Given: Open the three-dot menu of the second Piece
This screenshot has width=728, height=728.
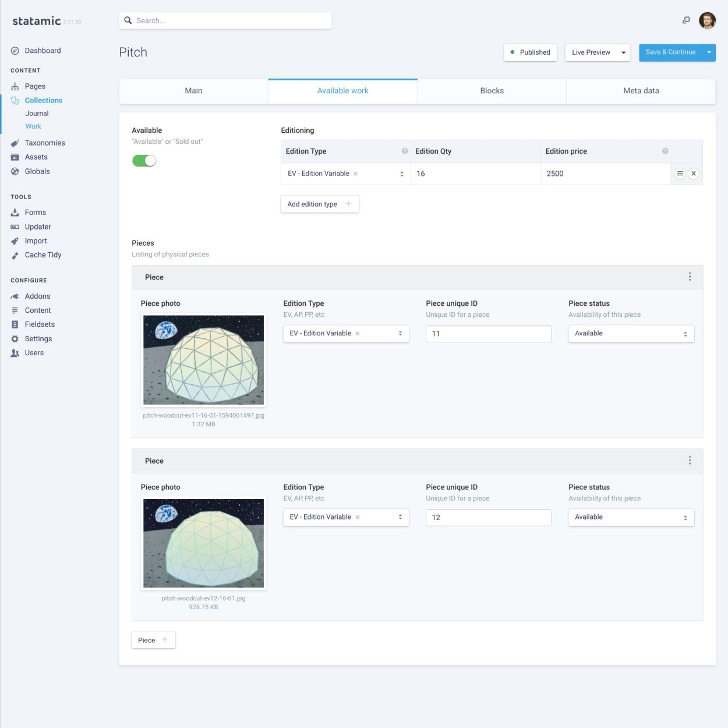Looking at the screenshot, I should click(690, 461).
